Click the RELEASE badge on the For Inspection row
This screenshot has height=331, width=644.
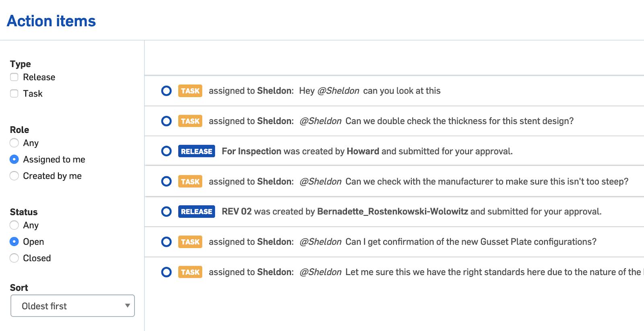click(196, 151)
